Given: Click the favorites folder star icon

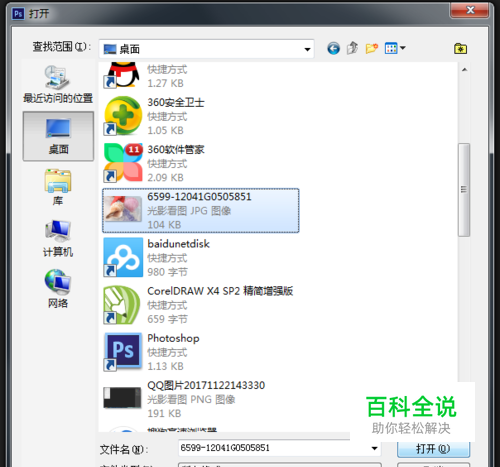Looking at the screenshot, I should coord(460,49).
